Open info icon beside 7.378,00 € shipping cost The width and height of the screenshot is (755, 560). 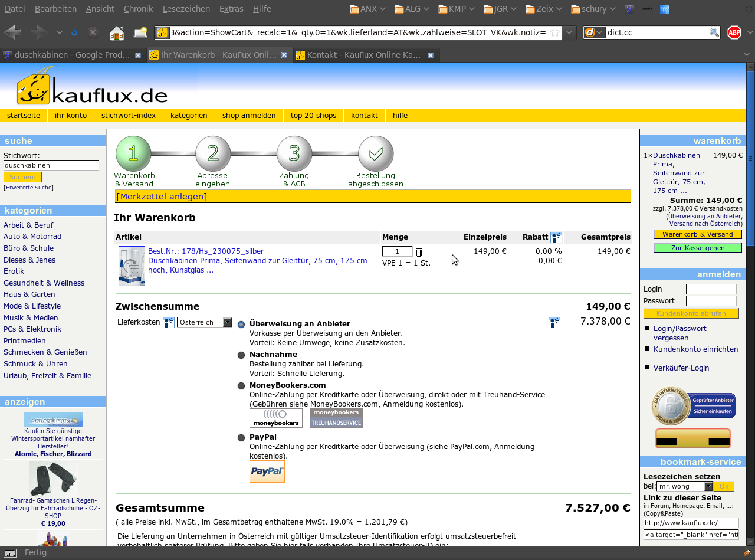pos(554,322)
